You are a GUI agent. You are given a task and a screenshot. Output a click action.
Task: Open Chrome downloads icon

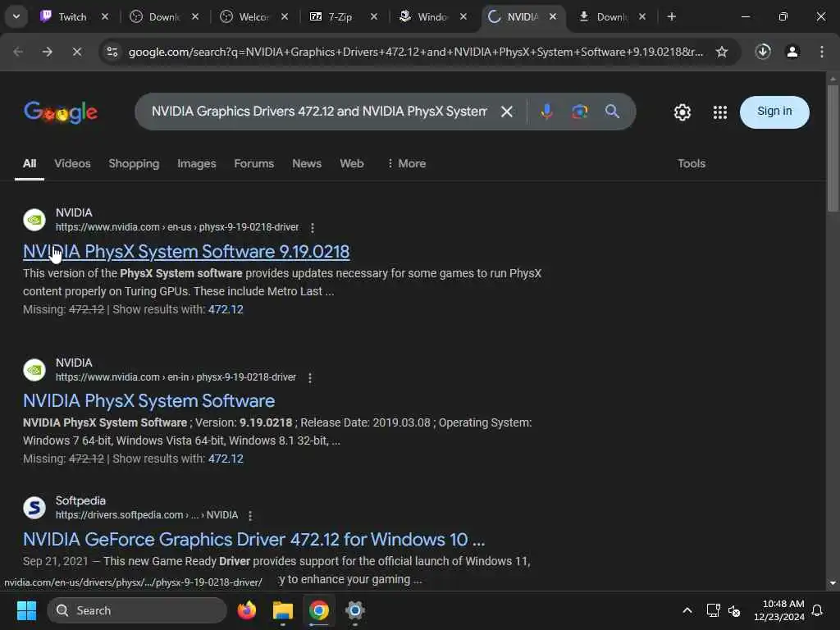(763, 52)
